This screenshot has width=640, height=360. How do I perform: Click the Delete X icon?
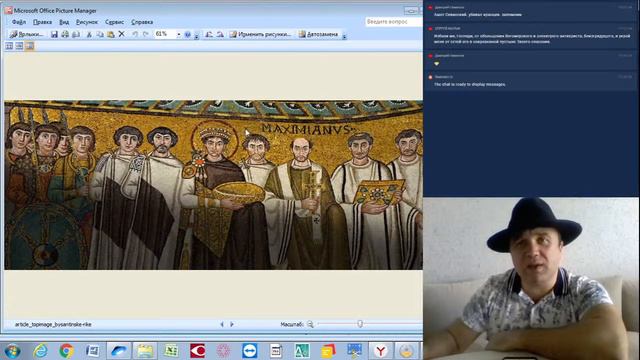coord(122,34)
